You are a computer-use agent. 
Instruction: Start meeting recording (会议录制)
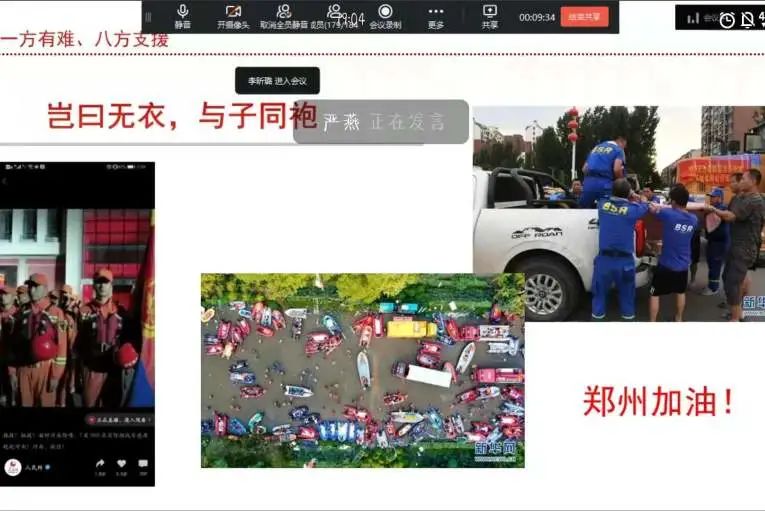[x=385, y=17]
